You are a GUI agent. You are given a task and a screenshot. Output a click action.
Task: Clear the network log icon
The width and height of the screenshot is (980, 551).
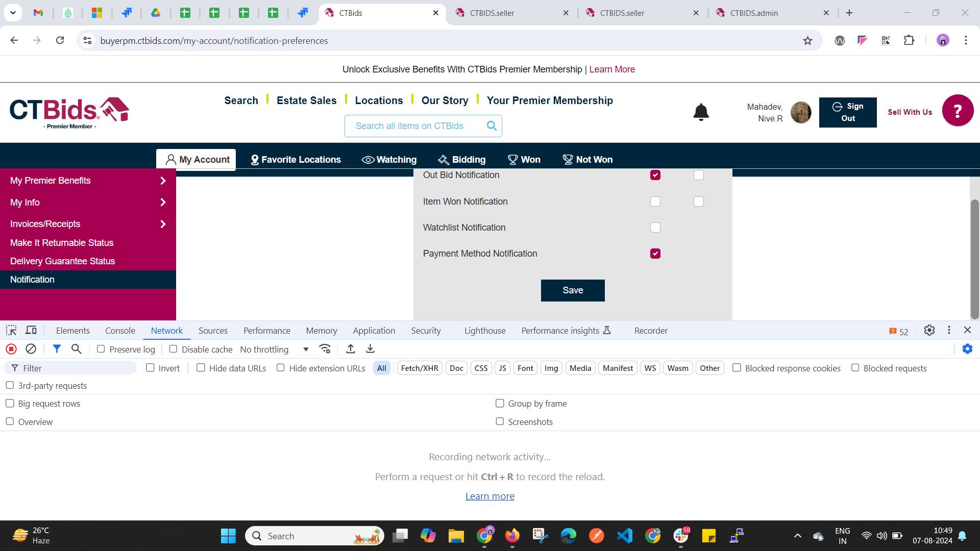click(31, 349)
